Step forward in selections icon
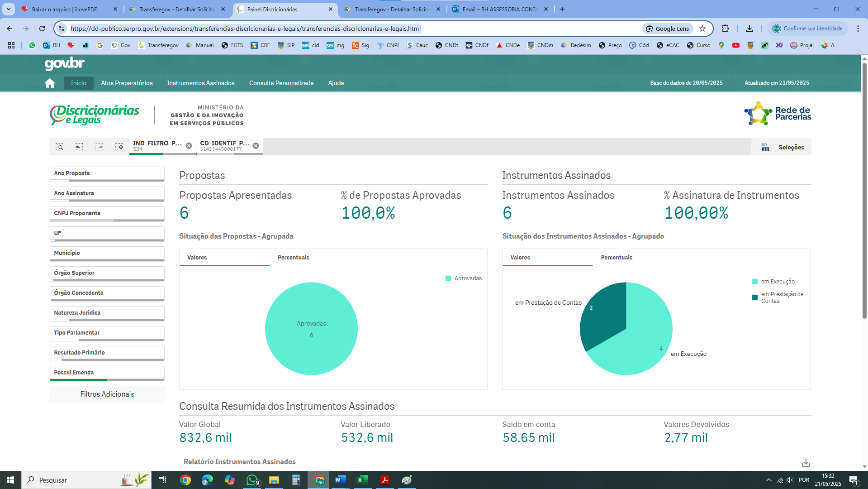 99,147
